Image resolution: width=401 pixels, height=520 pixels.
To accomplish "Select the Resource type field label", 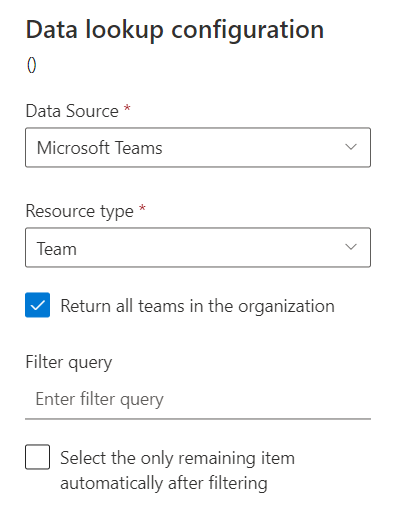I will click(x=80, y=212).
